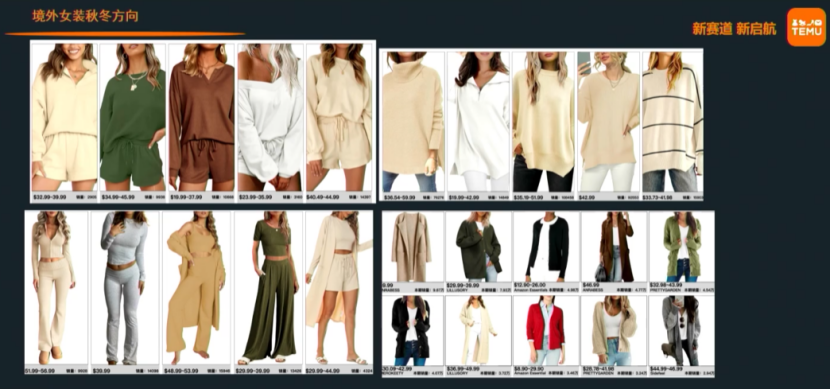Click the $29.99-39.99 price under olive set
The height and width of the screenshot is (389, 830).
253,371
